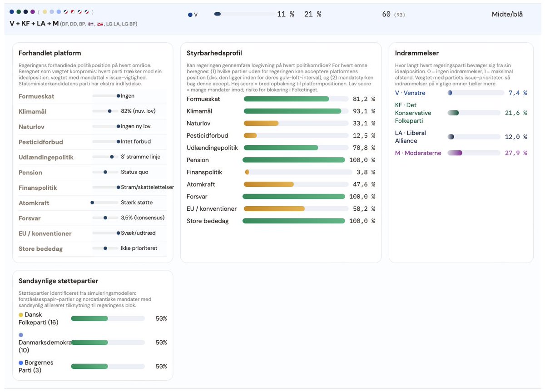545x392 pixels.
Task: Click the Borgernes Parti support bar
Action: tap(108, 366)
